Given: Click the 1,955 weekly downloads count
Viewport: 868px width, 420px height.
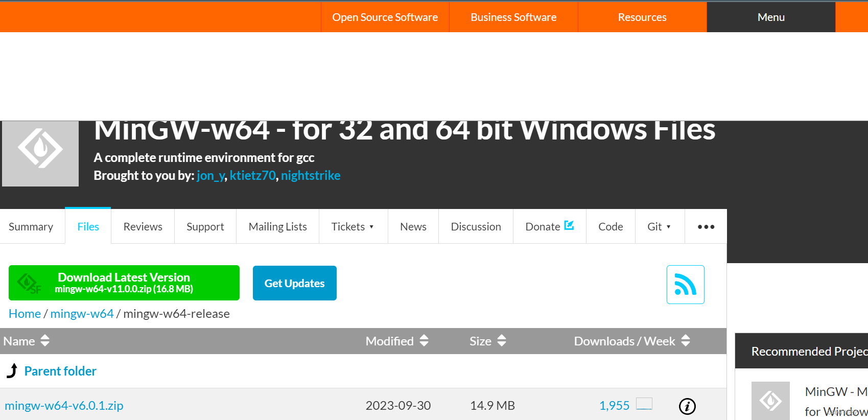Looking at the screenshot, I should tap(614, 406).
